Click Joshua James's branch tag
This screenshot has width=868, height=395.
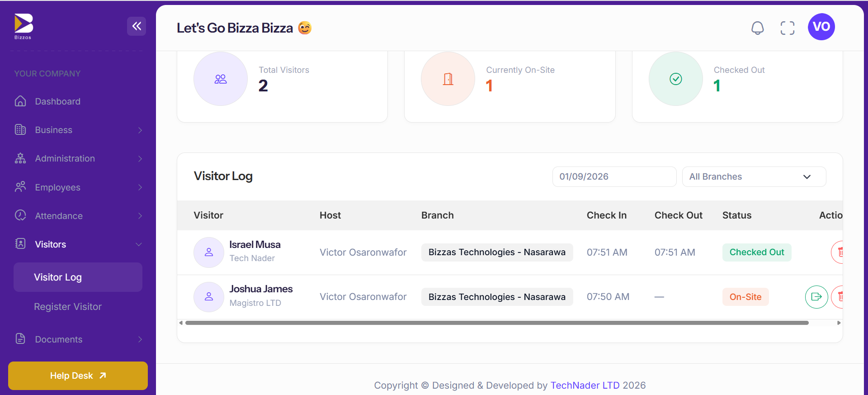(497, 297)
